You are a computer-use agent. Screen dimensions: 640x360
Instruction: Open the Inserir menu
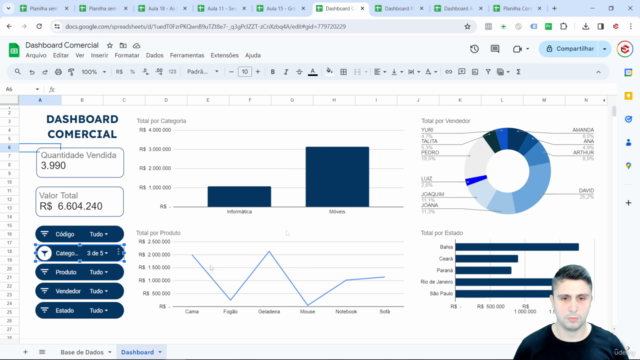99,56
